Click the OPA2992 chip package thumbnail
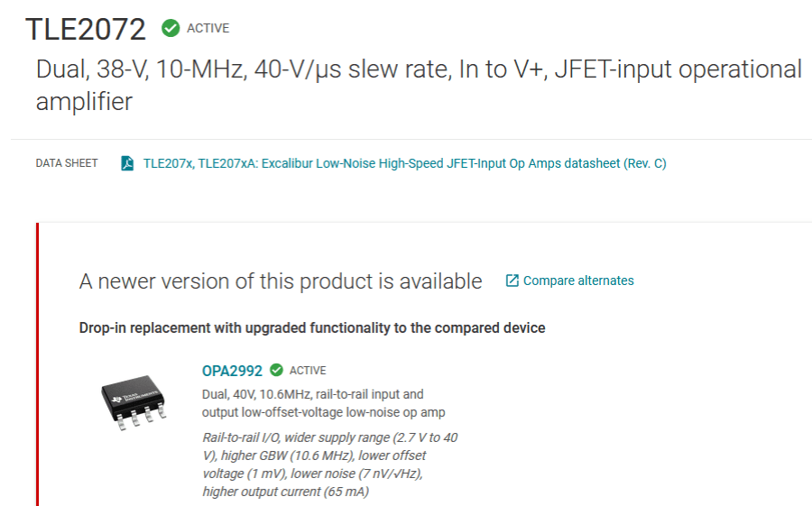Image resolution: width=812 pixels, height=506 pixels. (134, 402)
